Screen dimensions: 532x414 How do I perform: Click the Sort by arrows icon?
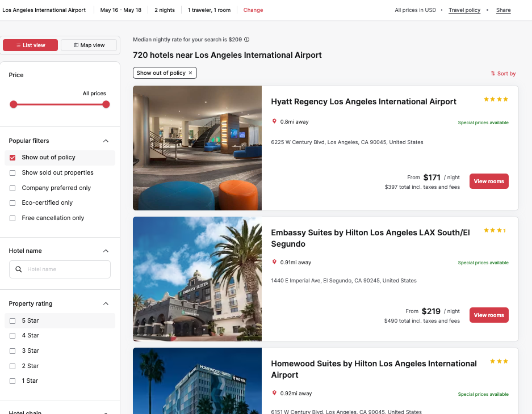click(493, 74)
